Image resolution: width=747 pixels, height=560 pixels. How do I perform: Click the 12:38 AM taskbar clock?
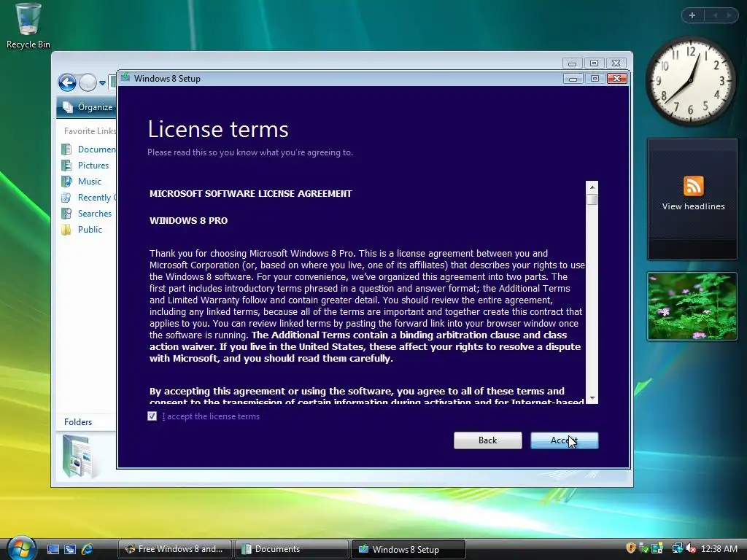click(x=719, y=548)
